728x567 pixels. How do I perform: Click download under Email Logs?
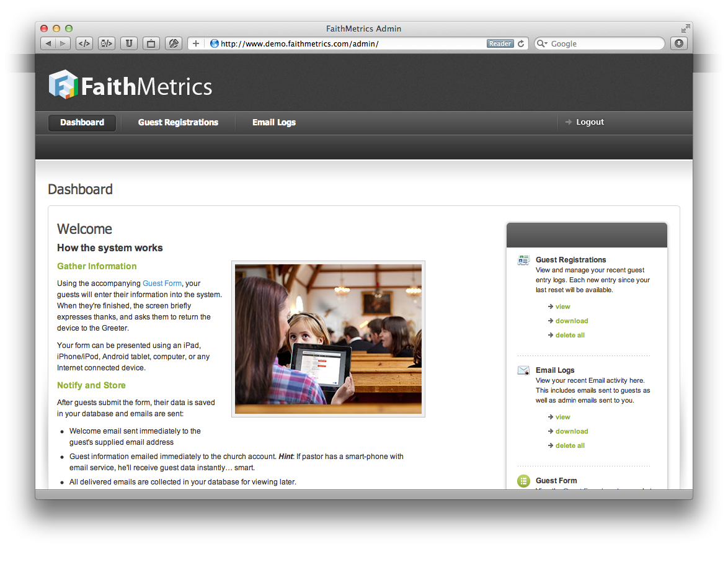click(572, 431)
